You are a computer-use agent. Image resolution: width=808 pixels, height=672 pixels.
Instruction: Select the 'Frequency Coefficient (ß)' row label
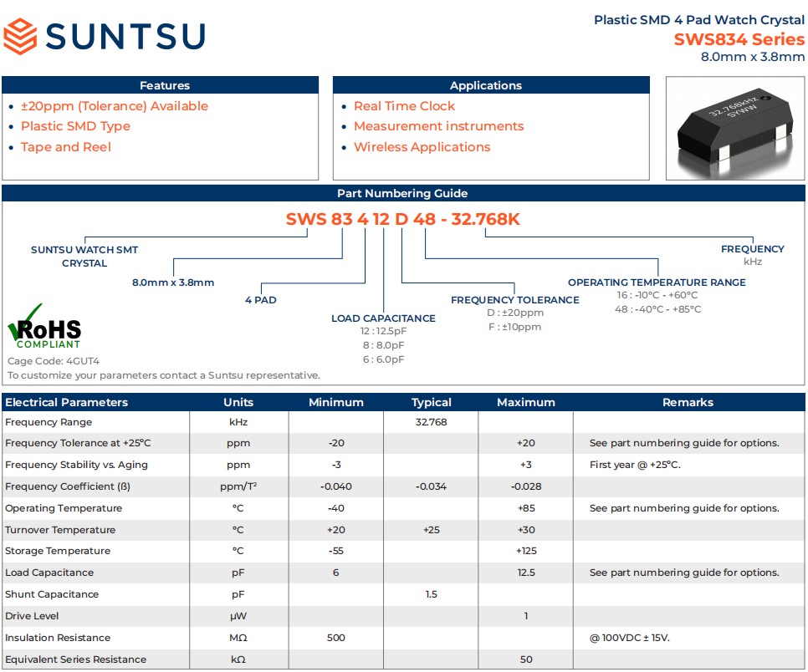[x=68, y=486]
